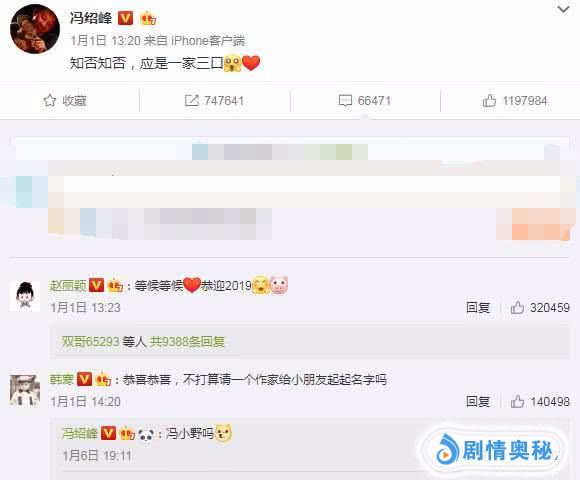The image size is (580, 480).
Task: Open the post options chevron menu
Action: coord(563,9)
